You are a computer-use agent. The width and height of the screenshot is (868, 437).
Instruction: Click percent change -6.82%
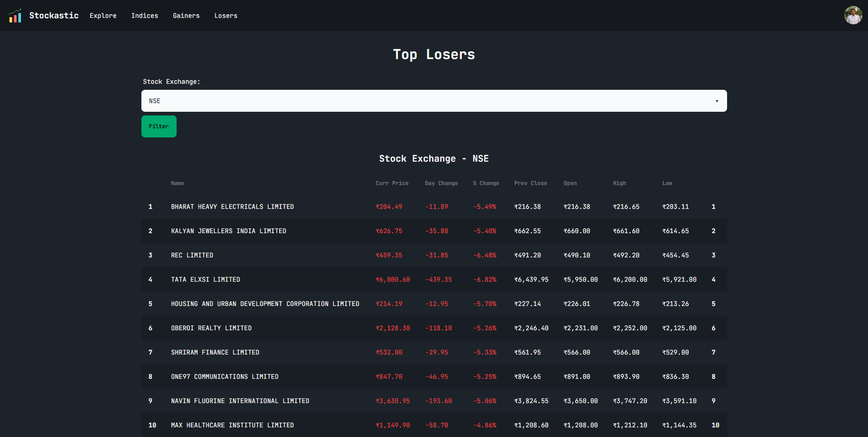pyautogui.click(x=485, y=279)
